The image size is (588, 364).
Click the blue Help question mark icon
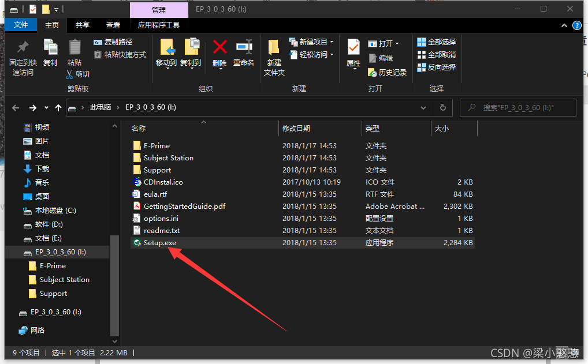577,25
